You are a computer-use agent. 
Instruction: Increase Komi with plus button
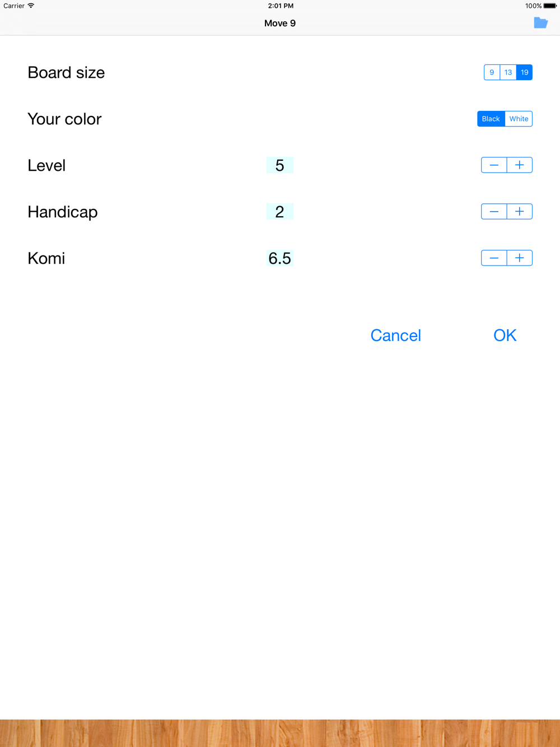point(520,258)
